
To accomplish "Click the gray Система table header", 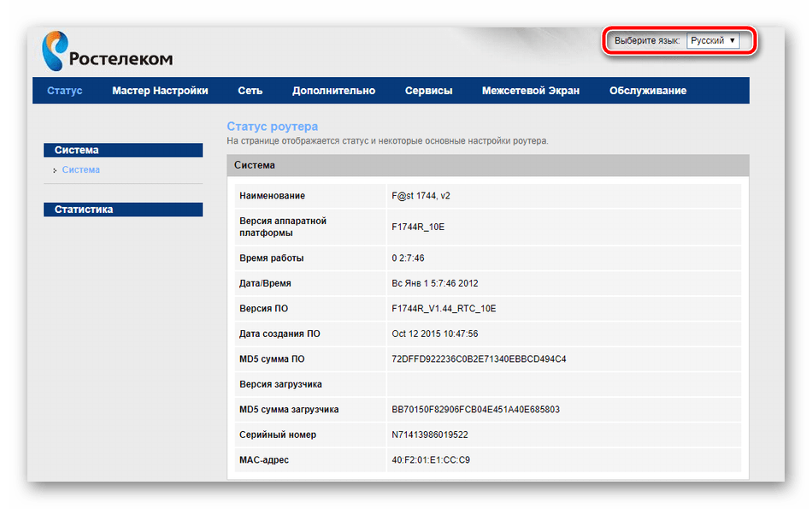I will [x=487, y=165].
